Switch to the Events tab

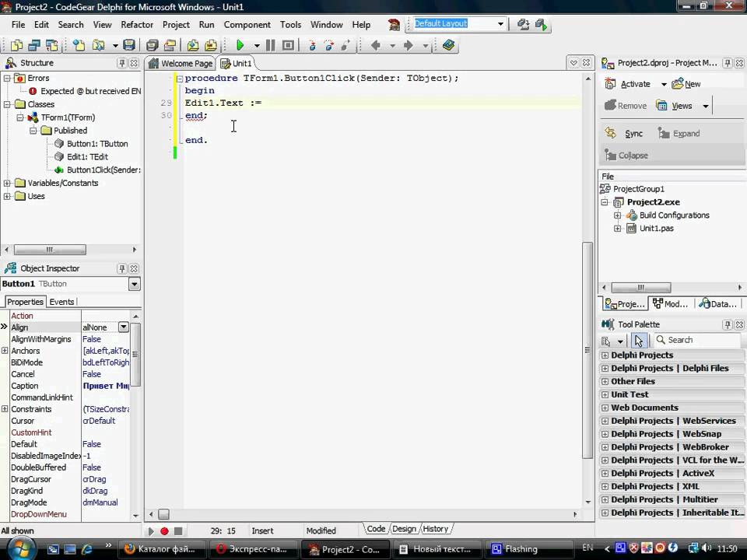(x=62, y=302)
